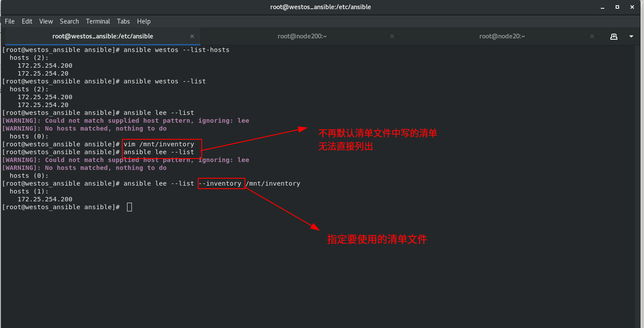The height and width of the screenshot is (328, 644).
Task: Click 'ansible lee --list --inventory /mnt/inventory' command
Action: coord(212,183)
